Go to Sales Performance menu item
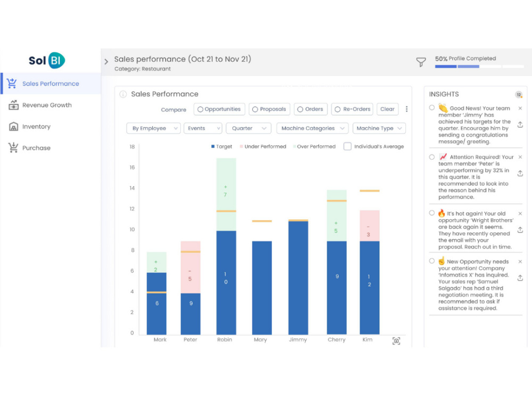The height and width of the screenshot is (399, 532). tap(51, 84)
